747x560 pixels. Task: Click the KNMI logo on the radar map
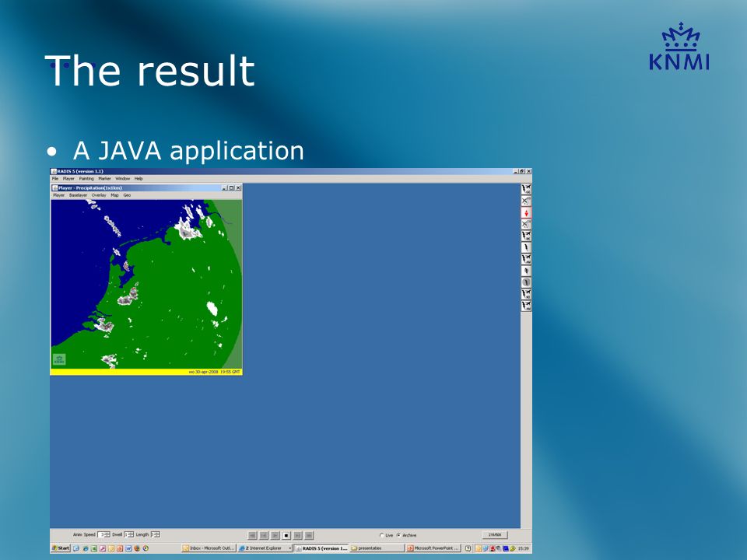[59, 359]
